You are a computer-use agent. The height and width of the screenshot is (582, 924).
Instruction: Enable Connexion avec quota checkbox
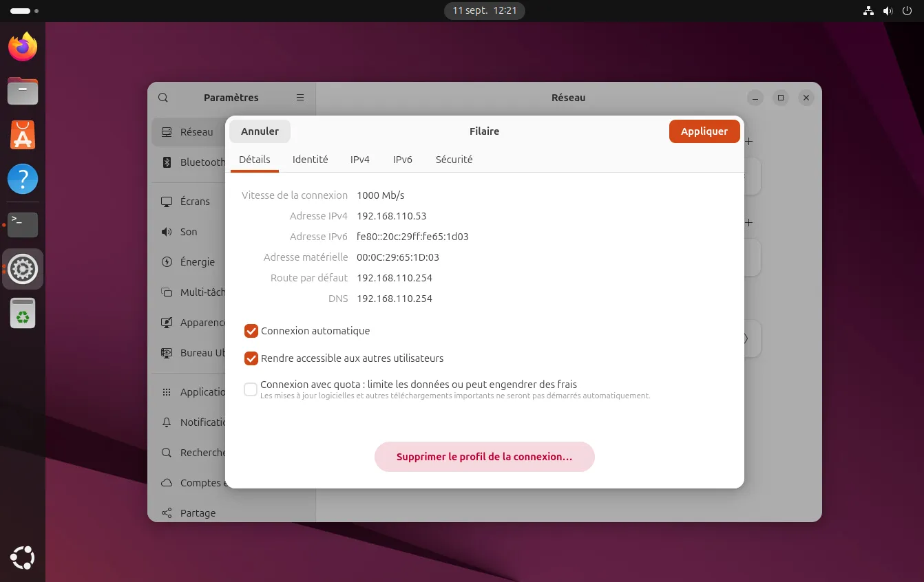pyautogui.click(x=251, y=389)
